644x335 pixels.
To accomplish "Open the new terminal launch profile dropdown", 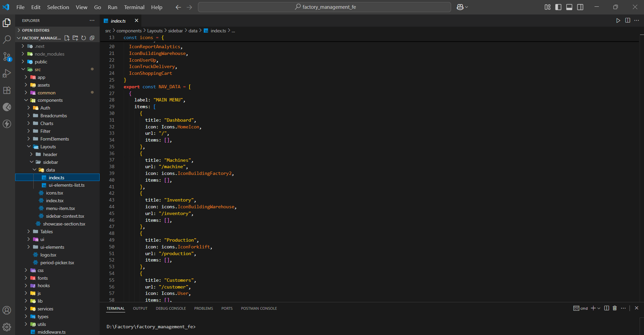I will tap(599, 308).
